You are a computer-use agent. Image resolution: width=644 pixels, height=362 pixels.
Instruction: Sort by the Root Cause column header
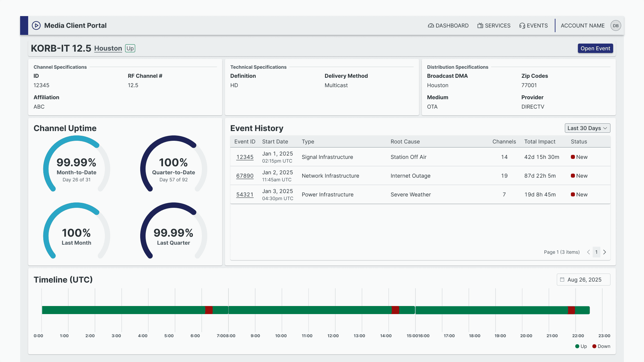(405, 141)
